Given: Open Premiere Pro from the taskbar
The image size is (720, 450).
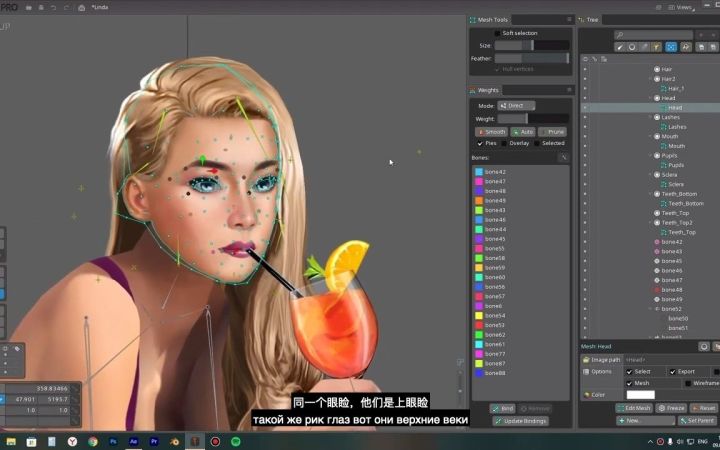Looking at the screenshot, I should [x=154, y=442].
